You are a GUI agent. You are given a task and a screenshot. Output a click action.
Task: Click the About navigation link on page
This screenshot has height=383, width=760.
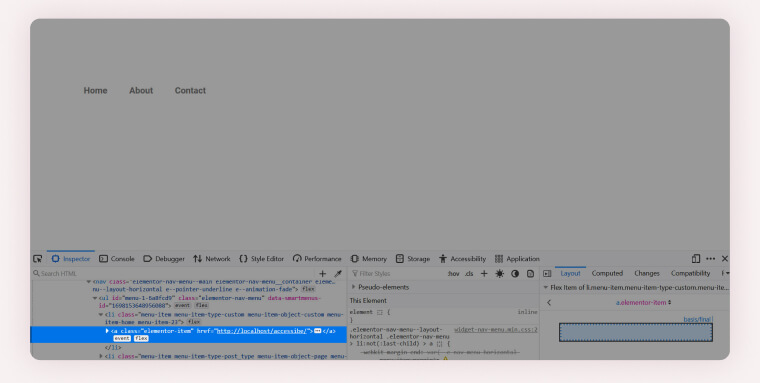(x=141, y=91)
